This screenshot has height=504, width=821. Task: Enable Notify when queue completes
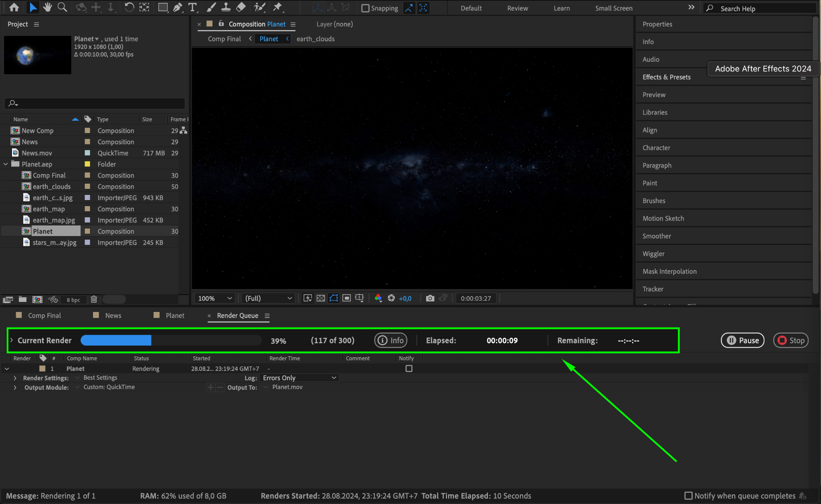tap(688, 496)
